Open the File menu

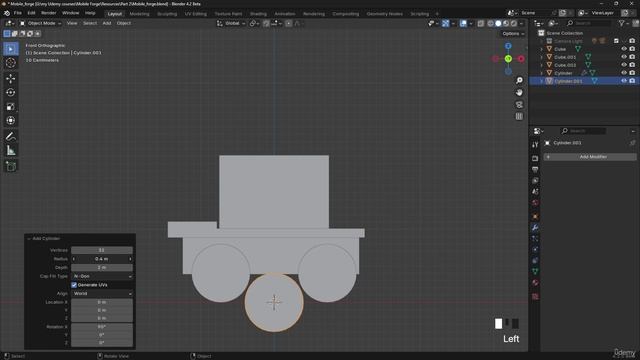click(18, 13)
